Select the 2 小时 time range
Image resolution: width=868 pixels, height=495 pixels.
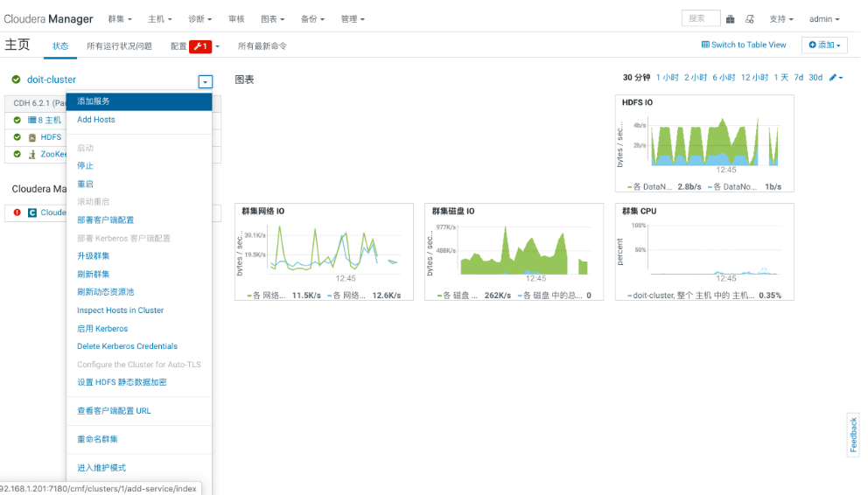click(696, 78)
